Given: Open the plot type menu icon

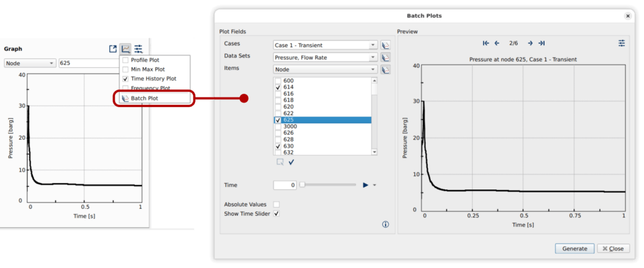Looking at the screenshot, I should pos(126,49).
